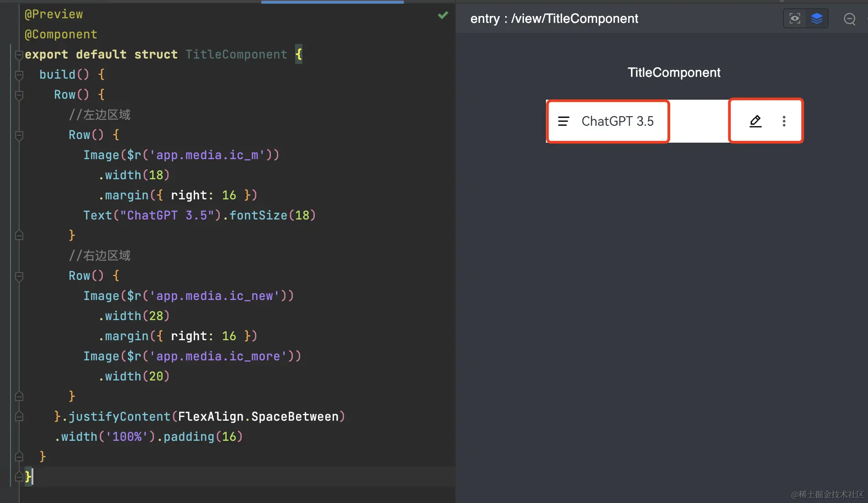Click the build() method name

pos(58,75)
